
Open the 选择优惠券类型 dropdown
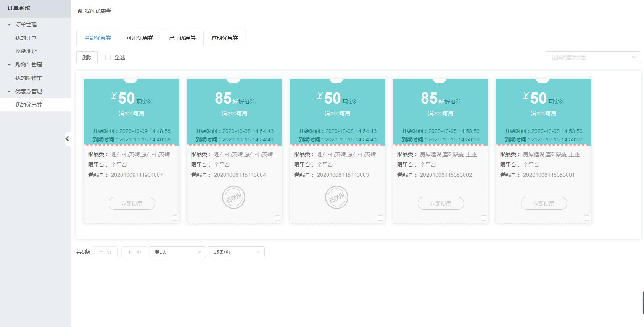tap(593, 57)
